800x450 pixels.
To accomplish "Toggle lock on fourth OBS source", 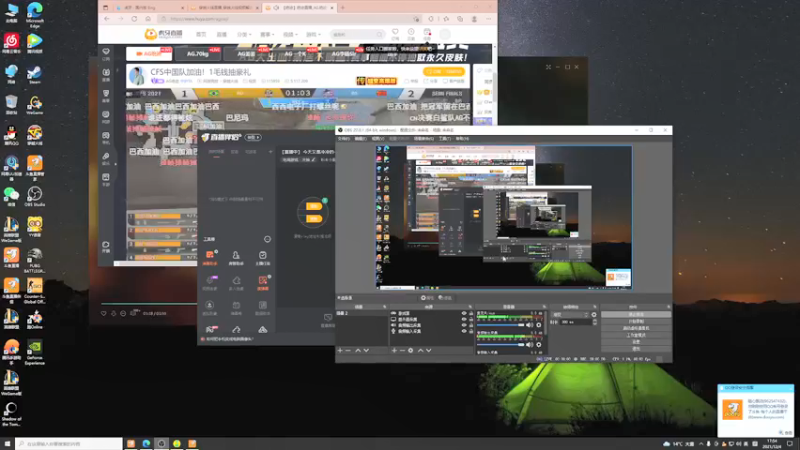I will point(471,331).
